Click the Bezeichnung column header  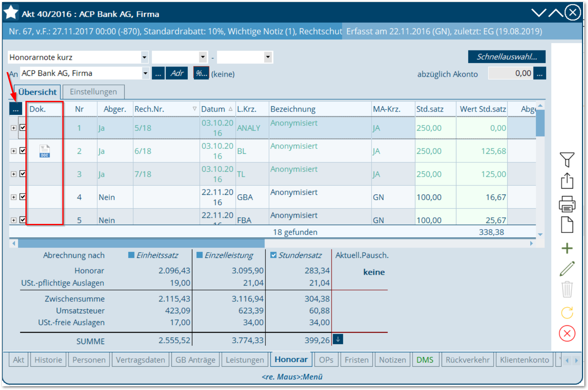tap(320, 109)
